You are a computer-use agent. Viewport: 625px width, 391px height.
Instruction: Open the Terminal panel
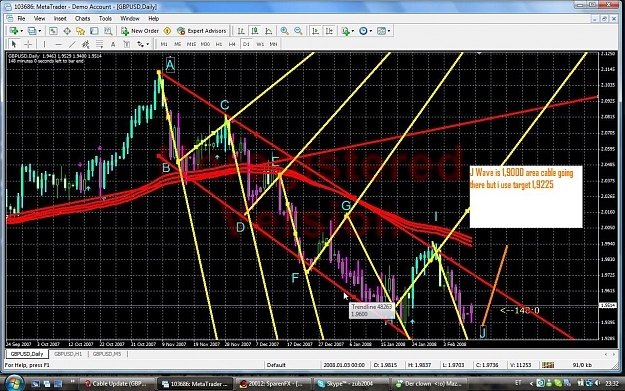pyautogui.click(x=94, y=31)
